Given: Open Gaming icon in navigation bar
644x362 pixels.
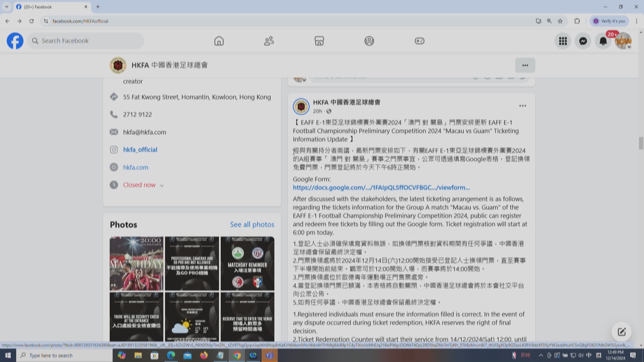Looking at the screenshot, I should [x=419, y=41].
